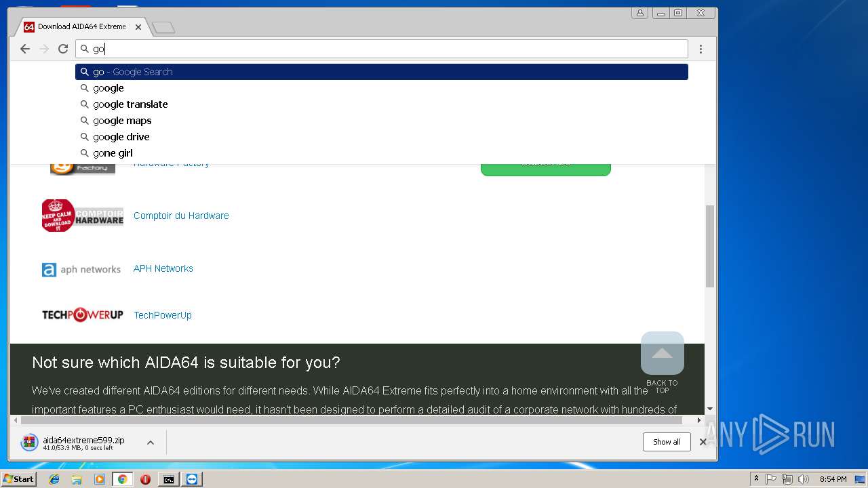Reload the current page
The height and width of the screenshot is (488, 868).
pos(63,49)
